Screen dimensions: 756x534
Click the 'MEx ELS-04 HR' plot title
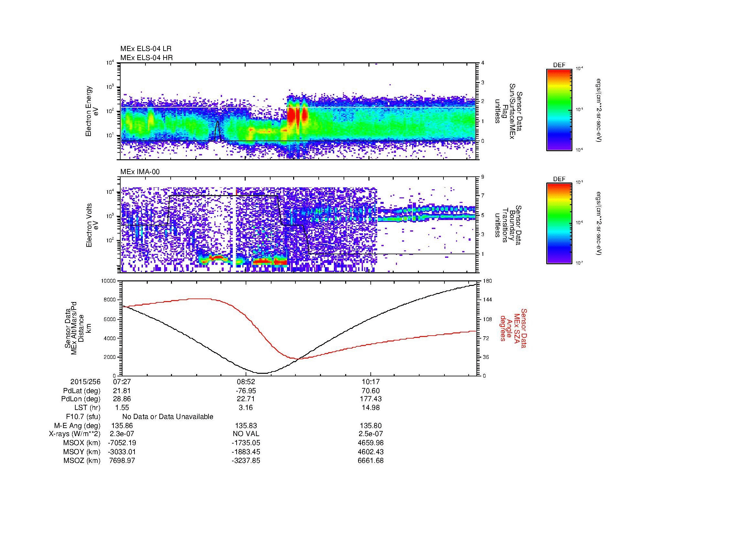tap(146, 58)
